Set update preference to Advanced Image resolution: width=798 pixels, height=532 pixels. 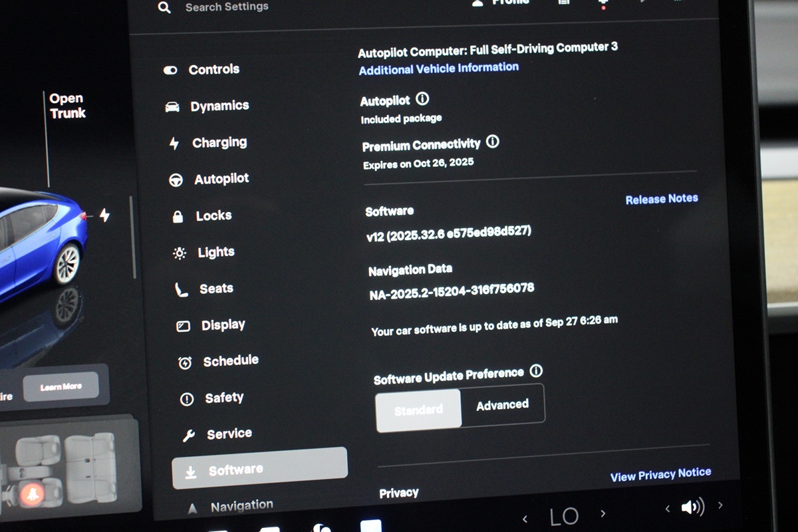503,404
